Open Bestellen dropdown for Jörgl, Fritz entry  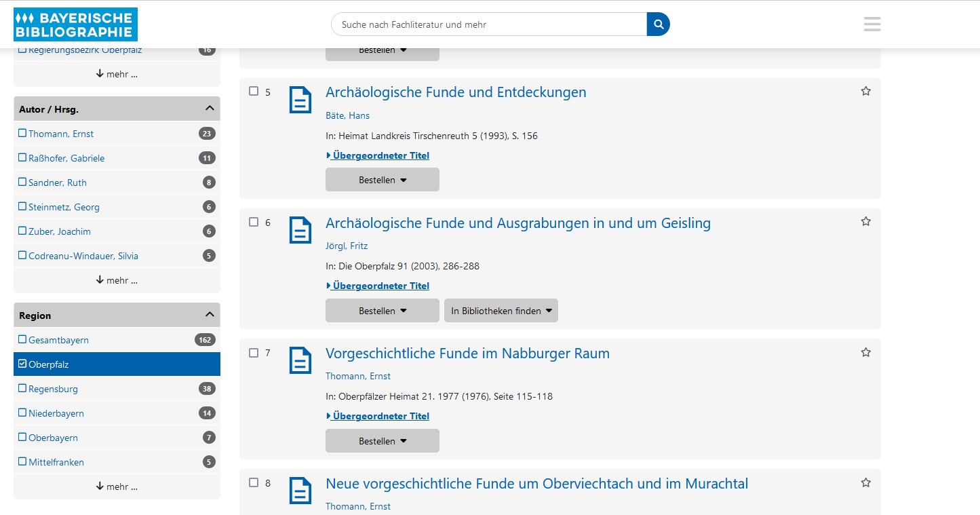click(383, 311)
